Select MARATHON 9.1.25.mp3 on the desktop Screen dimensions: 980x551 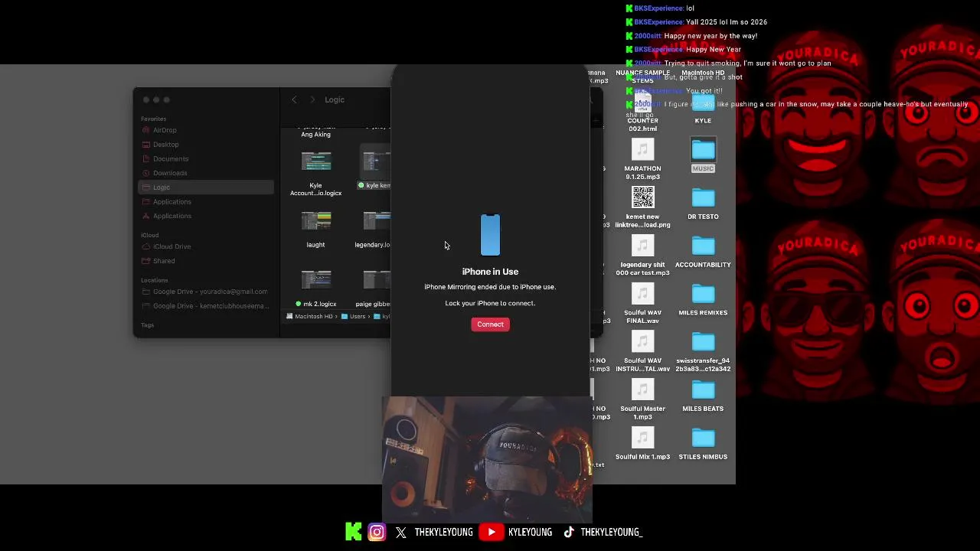click(x=643, y=159)
